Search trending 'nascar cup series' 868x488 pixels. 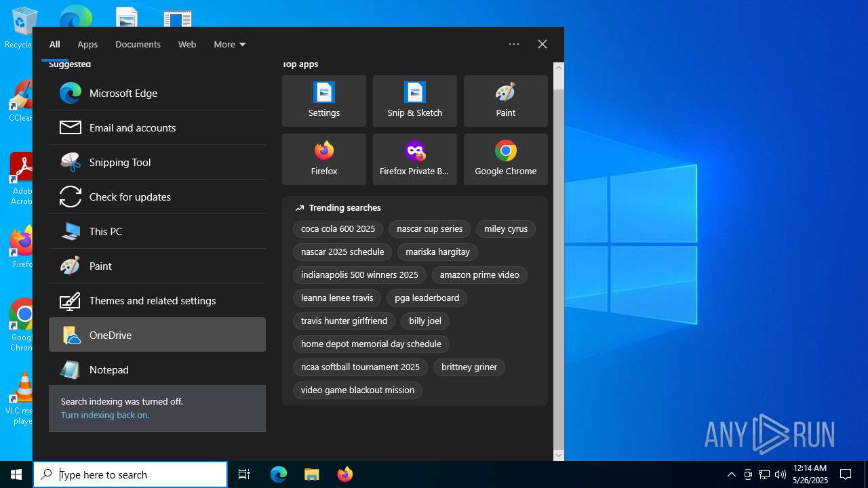pos(429,229)
